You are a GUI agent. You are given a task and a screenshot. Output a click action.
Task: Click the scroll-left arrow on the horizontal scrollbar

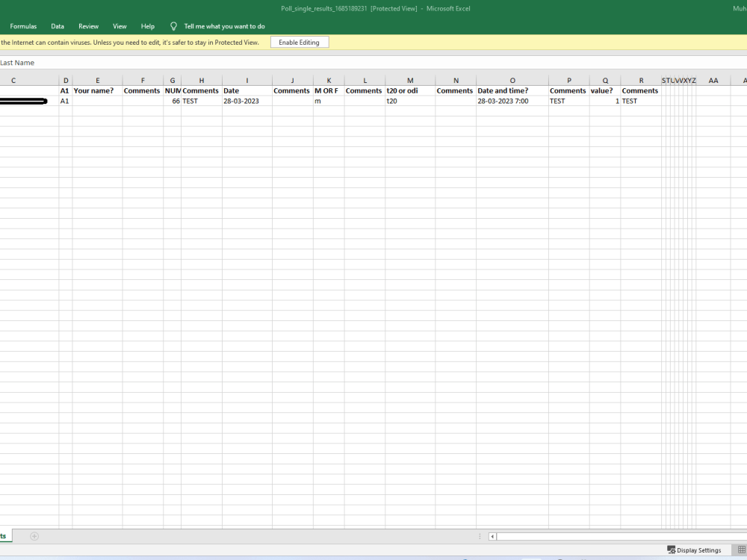[x=492, y=536]
